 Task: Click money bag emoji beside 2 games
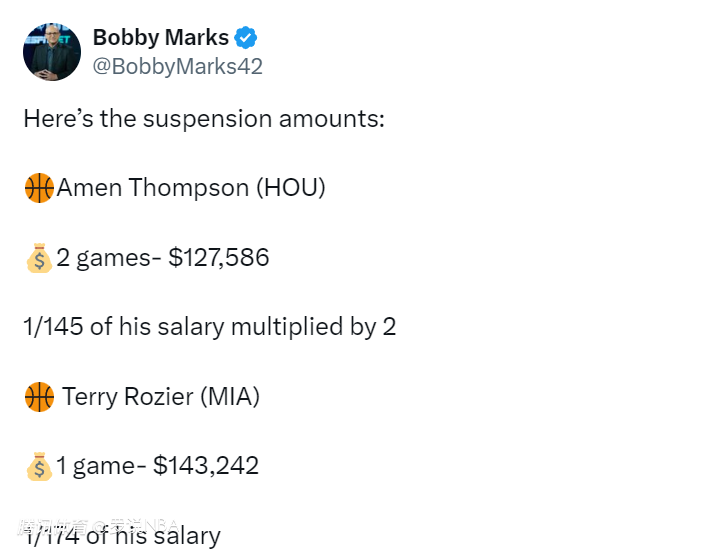(x=39, y=258)
